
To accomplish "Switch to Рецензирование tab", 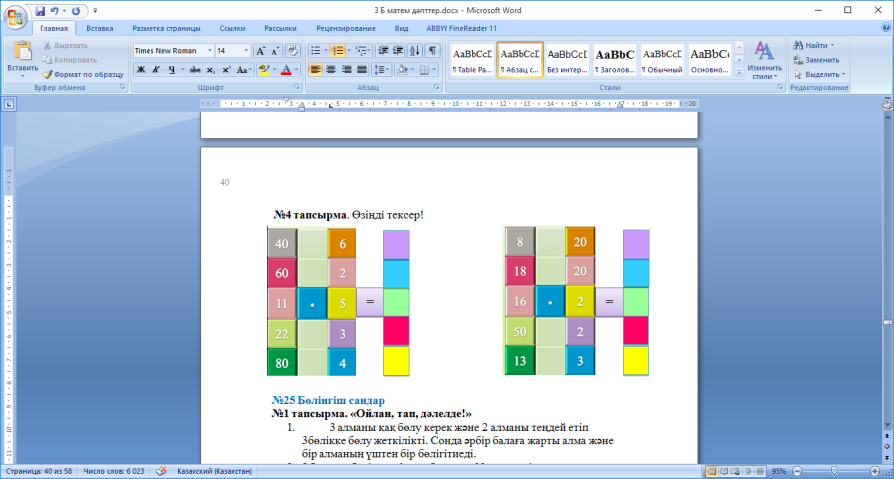I will click(x=348, y=28).
